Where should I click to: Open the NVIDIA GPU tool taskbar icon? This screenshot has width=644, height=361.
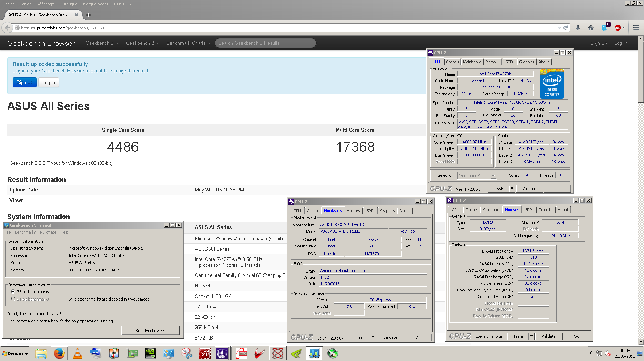150,353
